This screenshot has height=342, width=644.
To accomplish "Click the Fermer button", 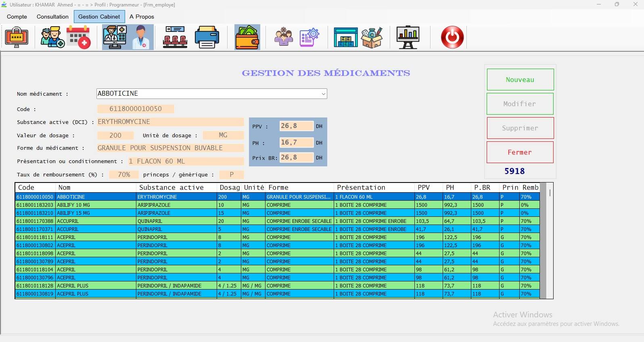I will pos(520,152).
